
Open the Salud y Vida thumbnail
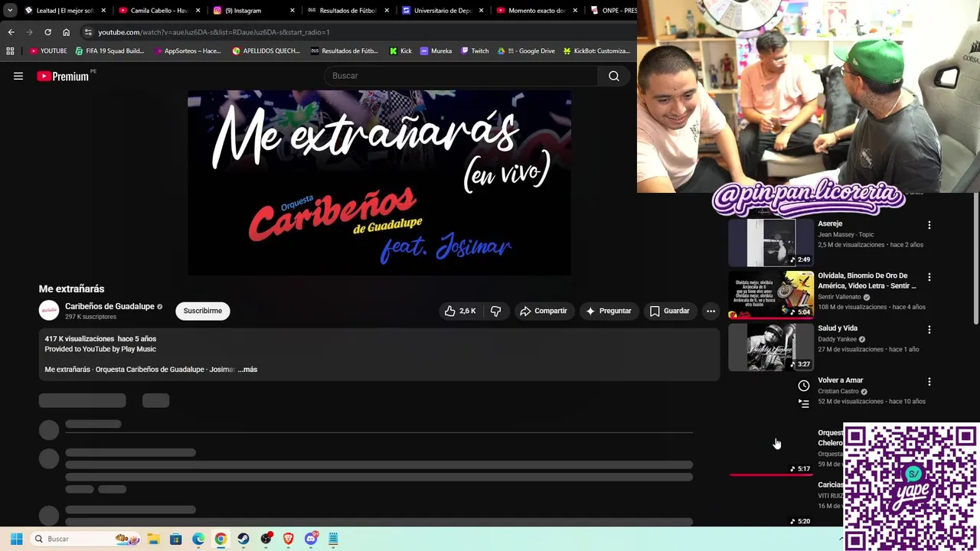point(771,347)
